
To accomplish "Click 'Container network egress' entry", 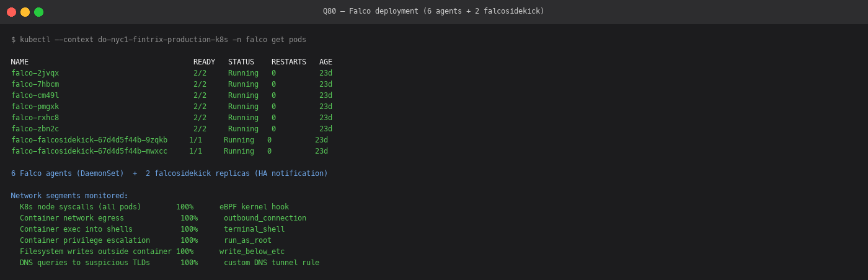I will tap(72, 218).
